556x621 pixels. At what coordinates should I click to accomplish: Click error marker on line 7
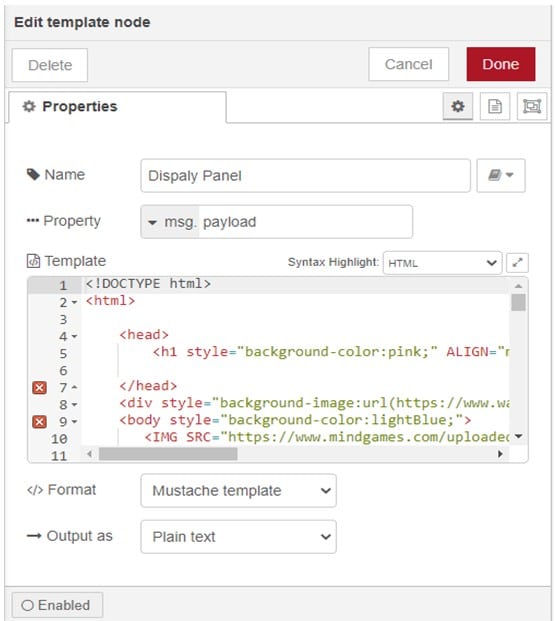pyautogui.click(x=39, y=387)
